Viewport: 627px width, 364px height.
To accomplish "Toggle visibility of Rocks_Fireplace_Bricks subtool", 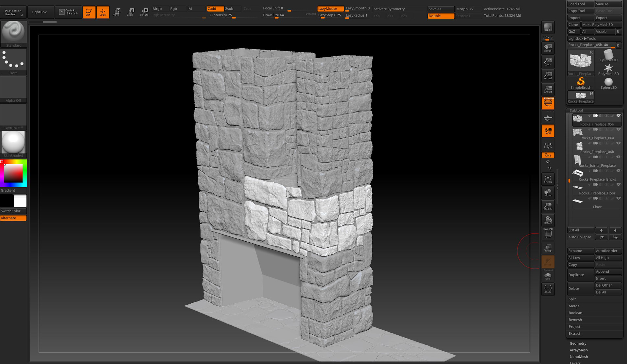I will [x=618, y=171].
